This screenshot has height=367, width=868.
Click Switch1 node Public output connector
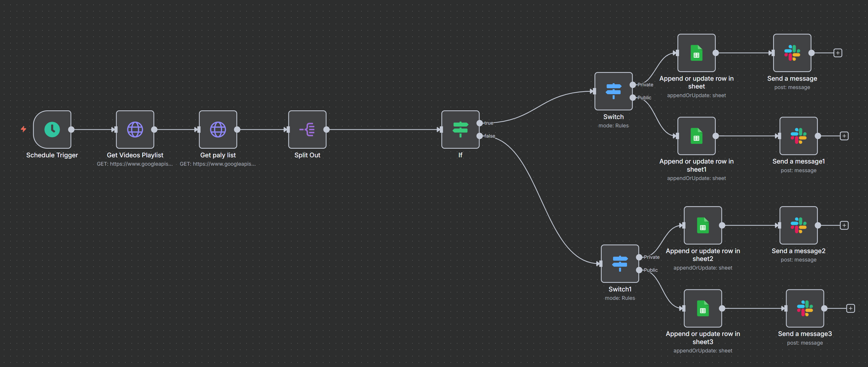(639, 270)
